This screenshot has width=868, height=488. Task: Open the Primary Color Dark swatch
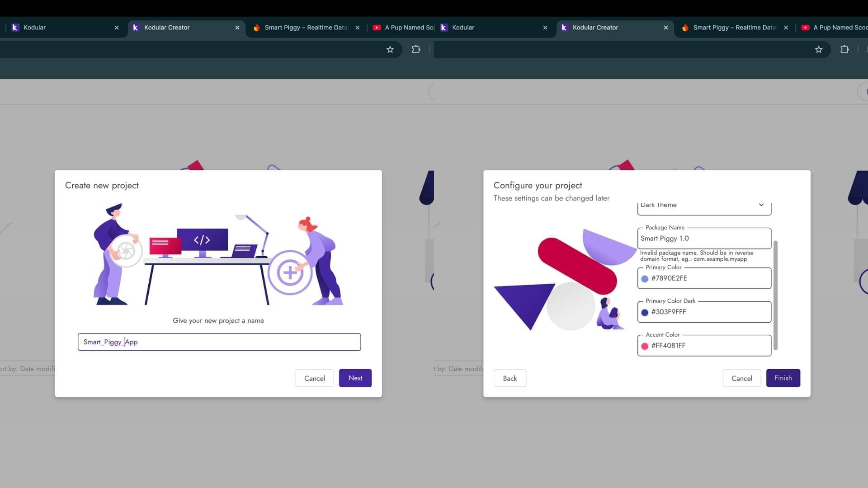click(645, 313)
